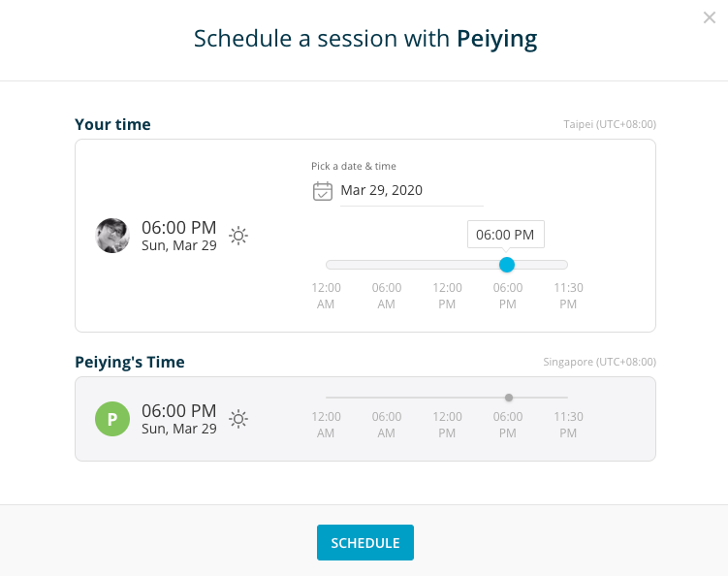Viewport: 728px width, 576px height.
Task: Click the 06:00 PM time in Your time
Action: point(178,228)
